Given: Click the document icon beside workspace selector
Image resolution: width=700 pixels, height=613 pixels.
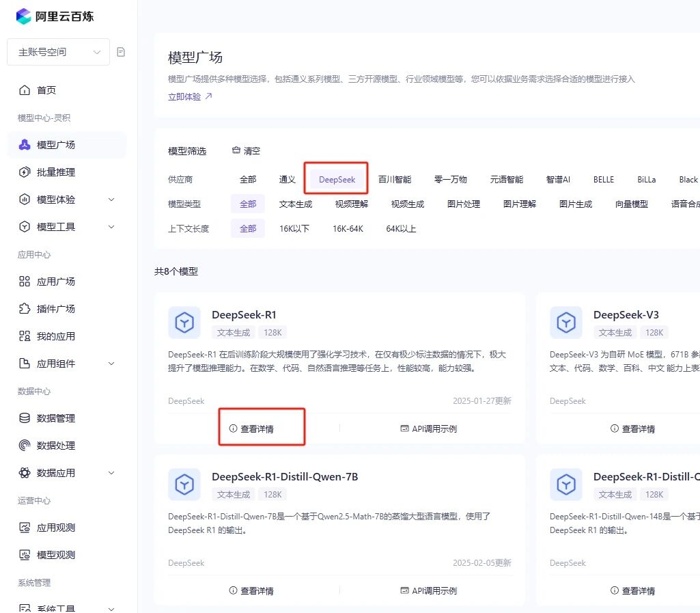Looking at the screenshot, I should pyautogui.click(x=121, y=52).
